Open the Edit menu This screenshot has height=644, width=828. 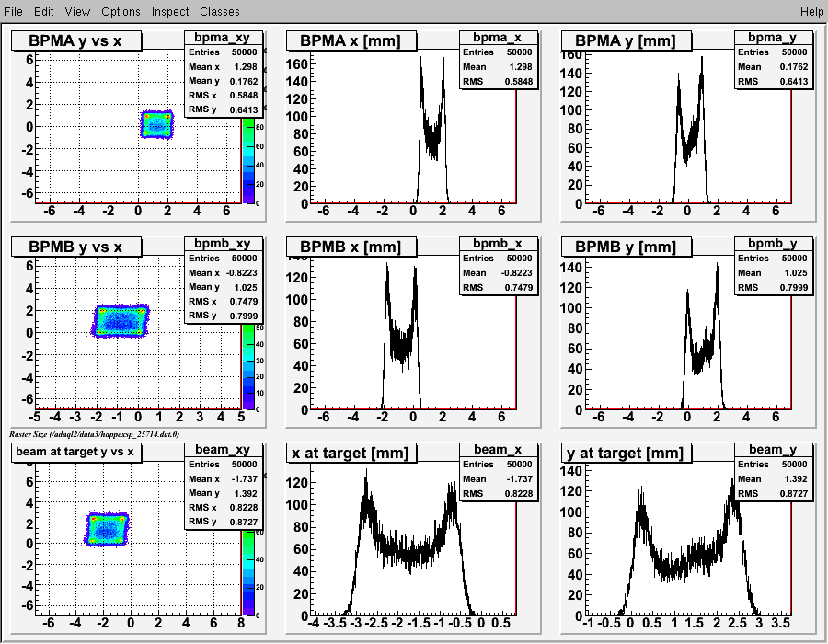pos(44,12)
